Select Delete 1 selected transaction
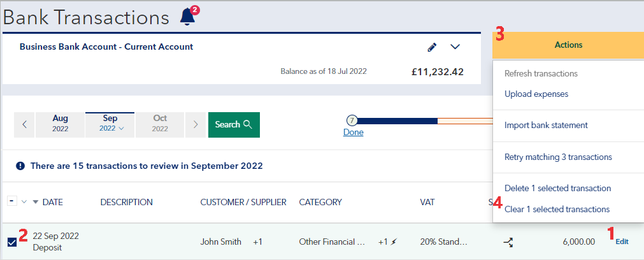This screenshot has width=644, height=260. (557, 188)
